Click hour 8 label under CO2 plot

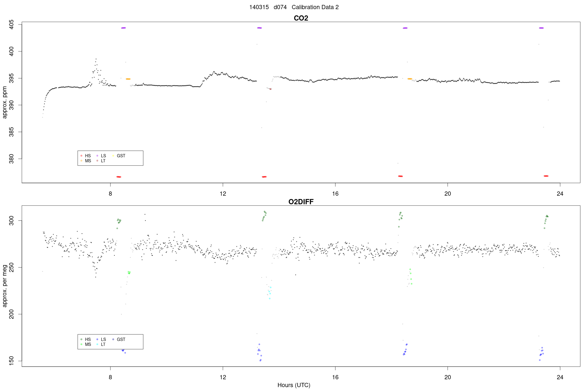tap(110, 194)
